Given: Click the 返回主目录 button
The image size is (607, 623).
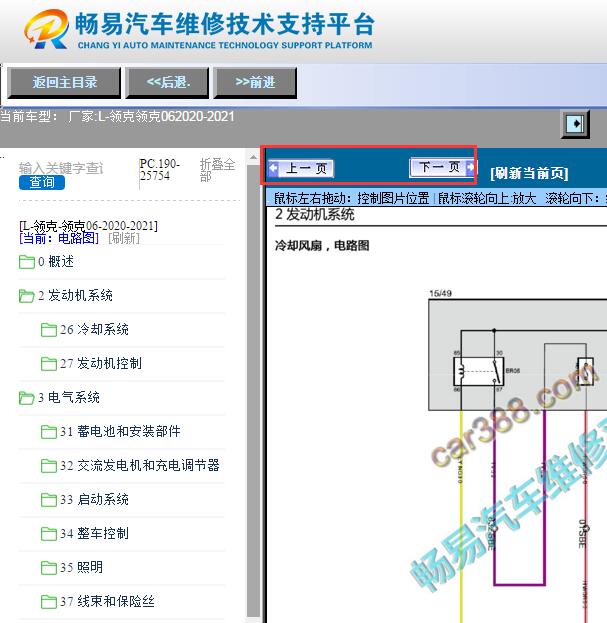Looking at the screenshot, I should 64,83.
